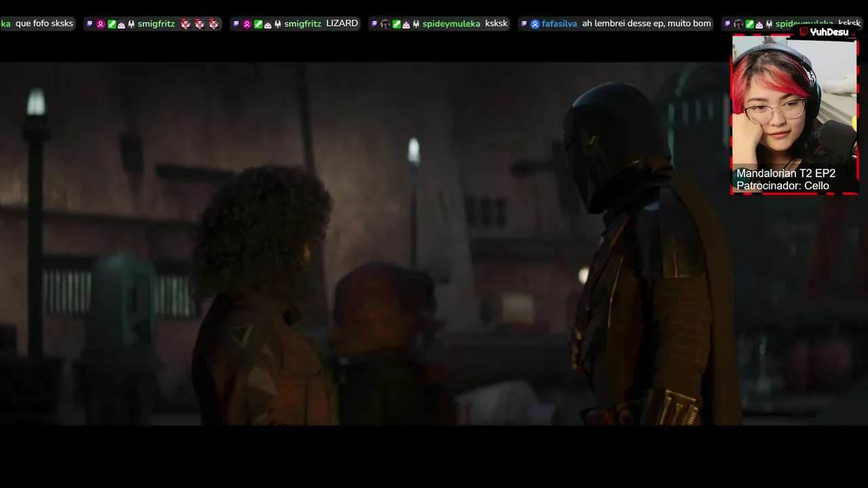Click the Twitch logo in the YuhDesu label
This screenshot has height=488, width=868.
[x=804, y=31]
